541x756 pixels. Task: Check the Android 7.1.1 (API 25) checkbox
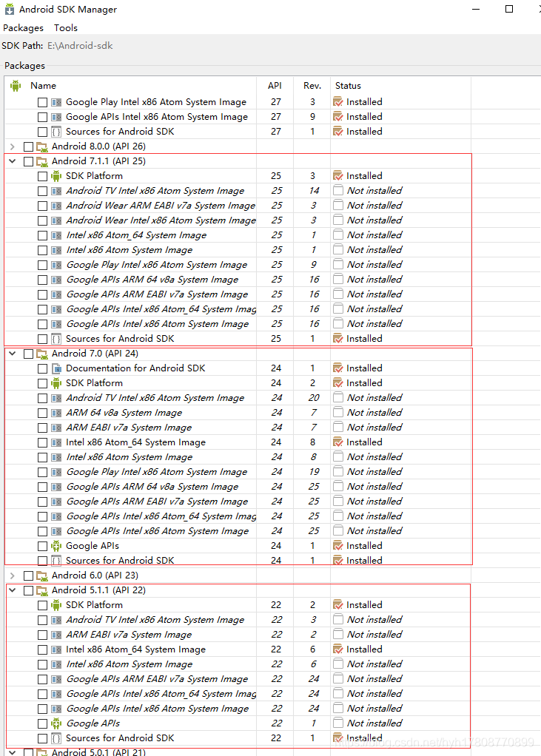click(x=28, y=161)
